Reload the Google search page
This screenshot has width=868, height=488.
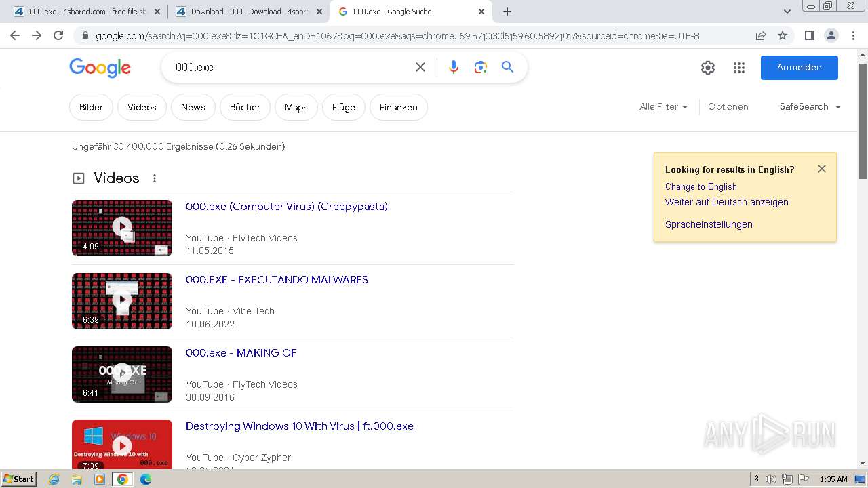click(58, 35)
